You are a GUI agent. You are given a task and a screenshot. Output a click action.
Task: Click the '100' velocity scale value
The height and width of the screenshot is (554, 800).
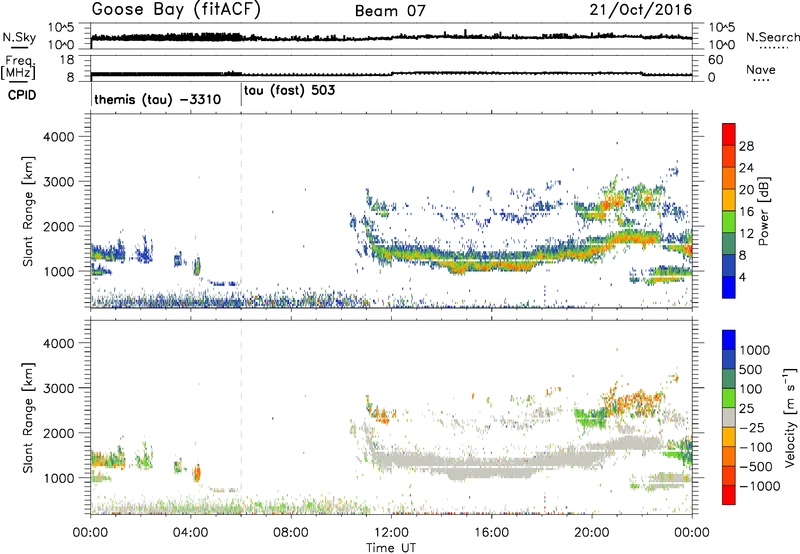(x=751, y=389)
